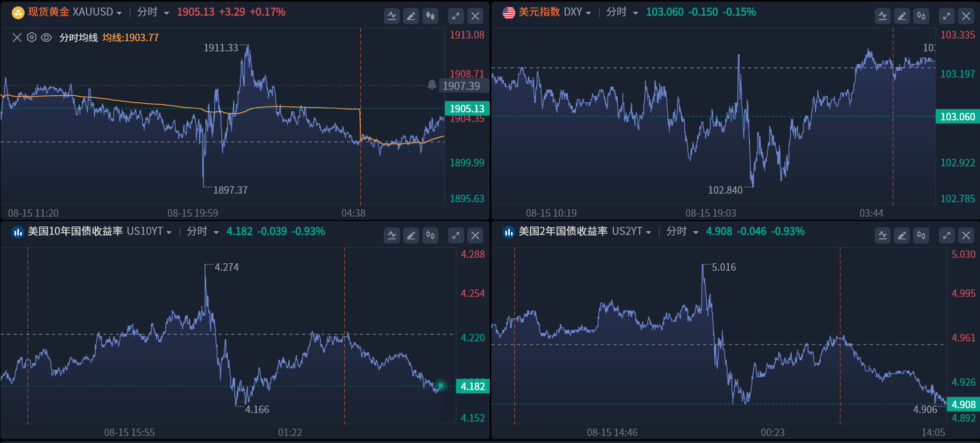This screenshot has width=980, height=443.
Task: Click the gold coin symbol icon for XAUUSD
Action: (x=18, y=12)
